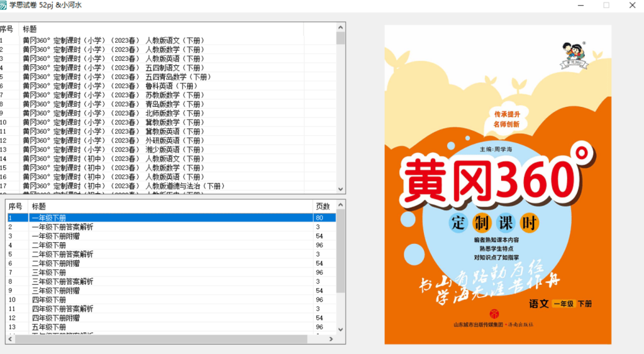Close the 学思试卷 window
Viewport: 644px width, 354px height.
click(x=632, y=5)
